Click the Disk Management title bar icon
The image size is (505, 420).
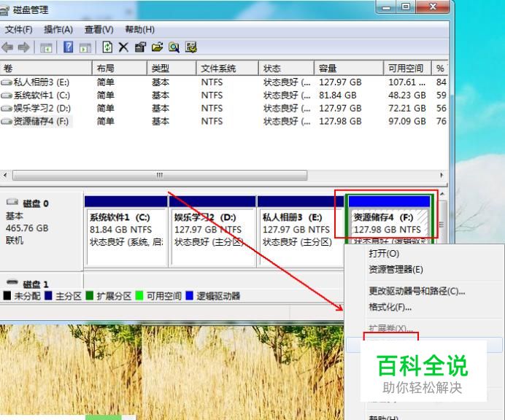[x=4, y=11]
